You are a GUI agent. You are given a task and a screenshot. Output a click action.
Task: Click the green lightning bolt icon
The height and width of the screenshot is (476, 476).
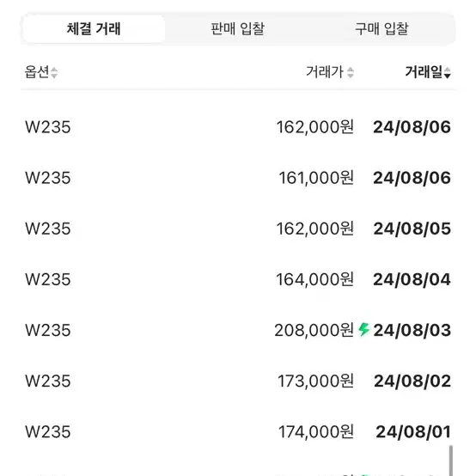(x=363, y=330)
